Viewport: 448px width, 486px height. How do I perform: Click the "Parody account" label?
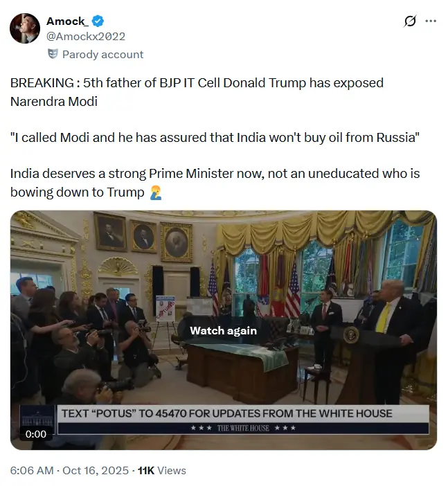102,54
